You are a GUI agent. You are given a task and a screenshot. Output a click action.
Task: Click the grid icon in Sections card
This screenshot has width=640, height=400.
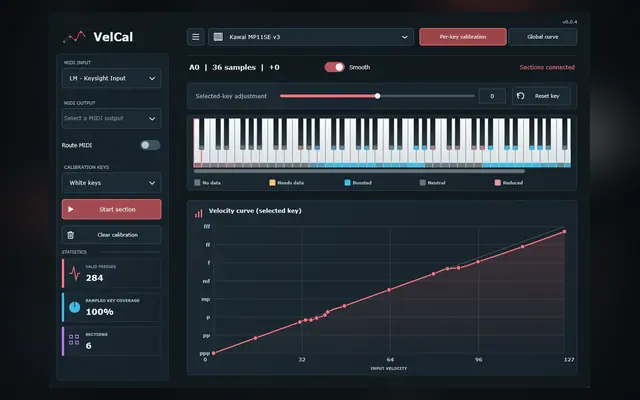[x=74, y=340]
